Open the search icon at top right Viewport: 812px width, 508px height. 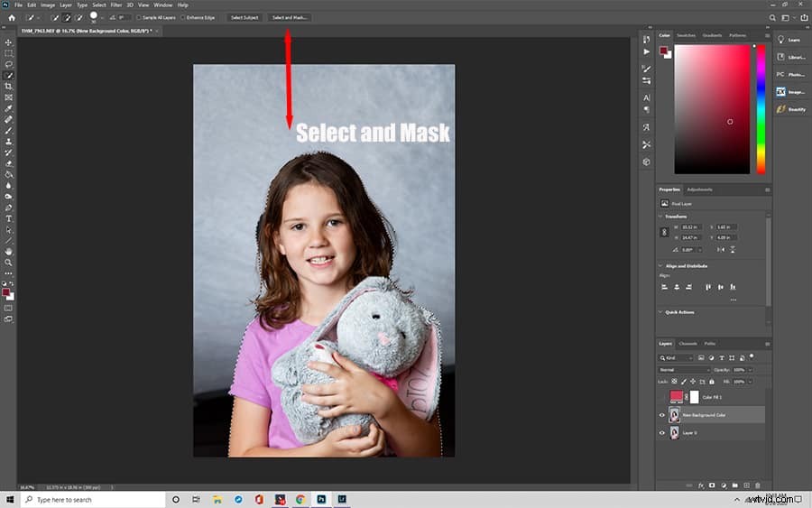pyautogui.click(x=772, y=18)
